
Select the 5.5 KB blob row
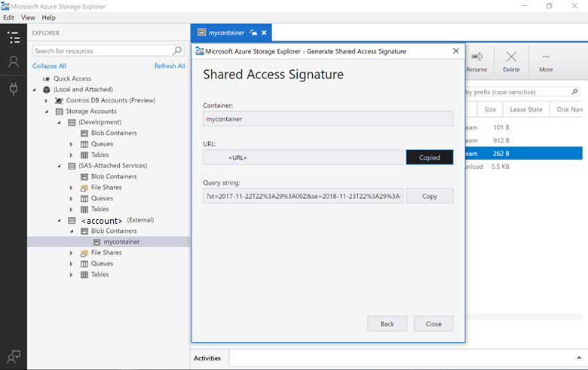pyautogui.click(x=524, y=167)
